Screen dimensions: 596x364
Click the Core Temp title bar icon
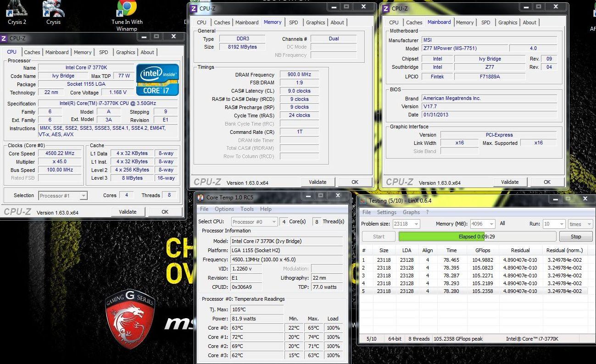(201, 198)
